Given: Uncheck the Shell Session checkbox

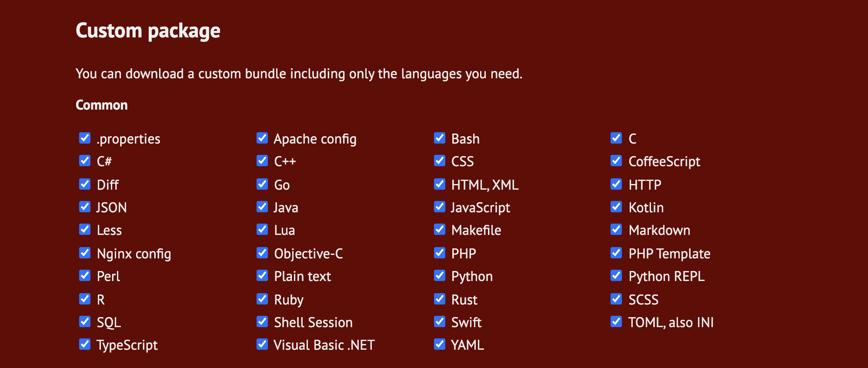Looking at the screenshot, I should point(262,322).
